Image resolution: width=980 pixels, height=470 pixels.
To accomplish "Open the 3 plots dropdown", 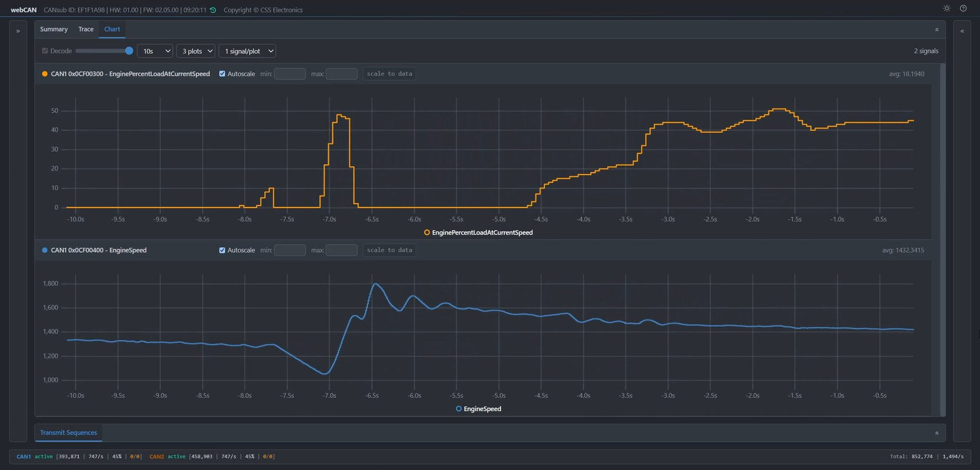I will (x=196, y=51).
